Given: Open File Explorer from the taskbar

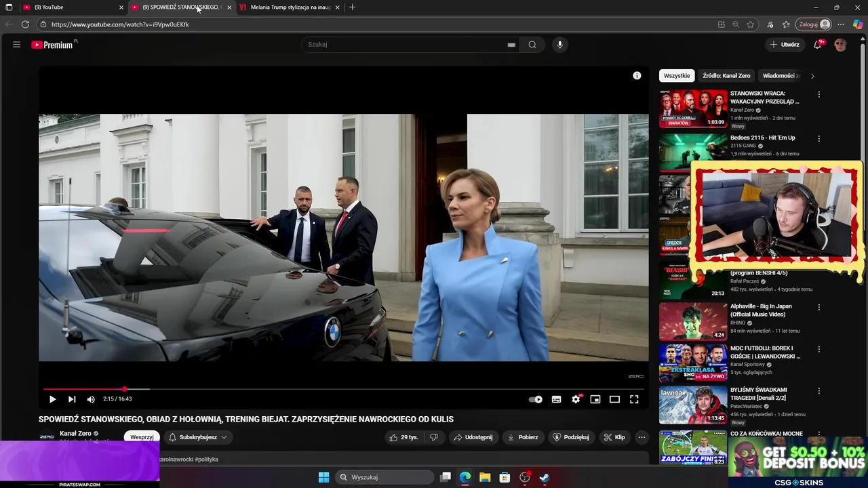Looking at the screenshot, I should 485,477.
